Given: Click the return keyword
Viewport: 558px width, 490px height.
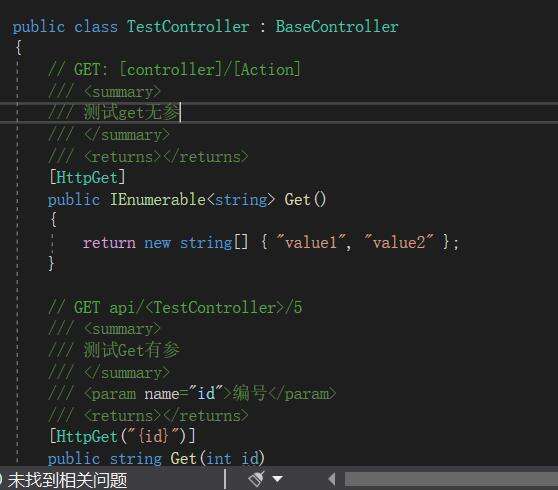Looking at the screenshot, I should pos(109,243).
